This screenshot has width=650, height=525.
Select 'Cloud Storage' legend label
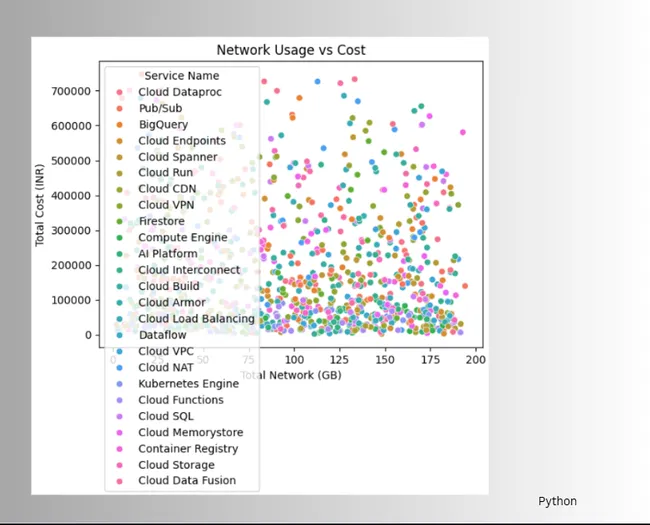177,465
